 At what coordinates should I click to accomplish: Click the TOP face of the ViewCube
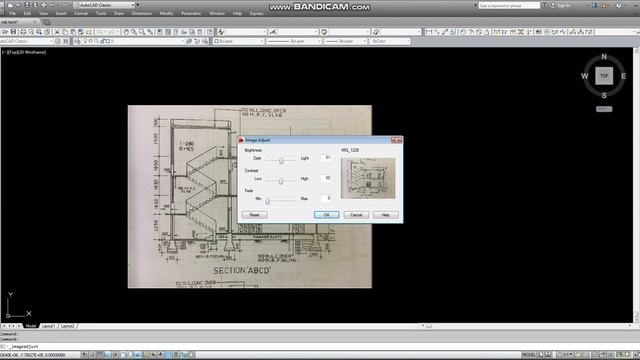[x=604, y=76]
